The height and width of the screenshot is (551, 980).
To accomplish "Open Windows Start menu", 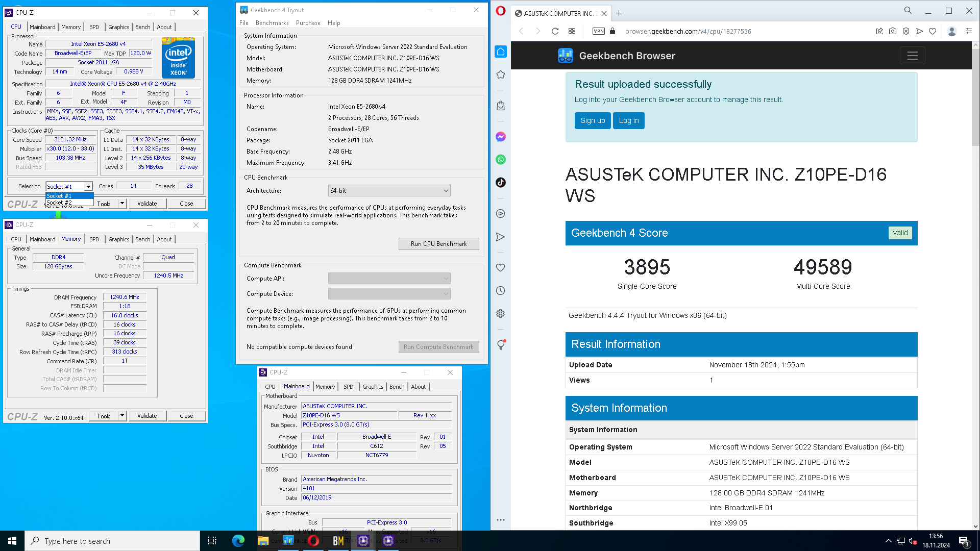I will tap(12, 541).
